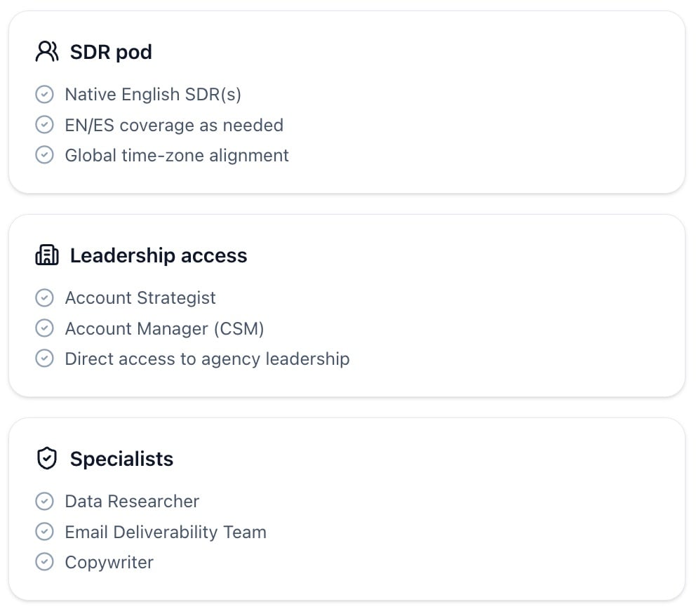Select the Leadership access heading
Screen dimensions: 696x616
pyautogui.click(x=159, y=255)
